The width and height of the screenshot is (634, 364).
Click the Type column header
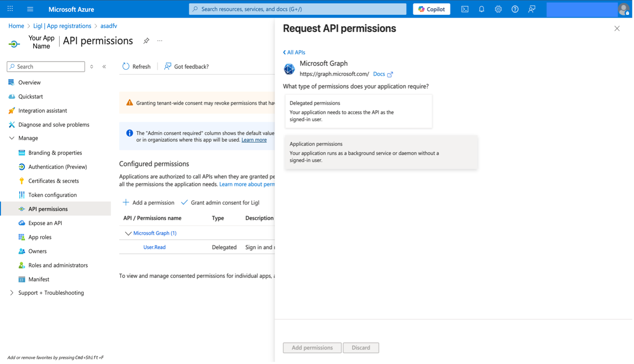(218, 218)
